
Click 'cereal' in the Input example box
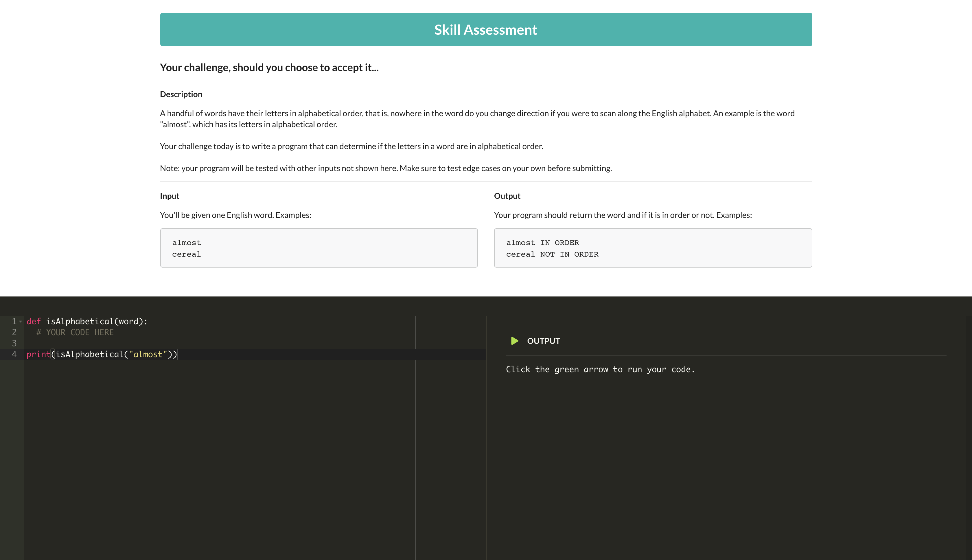186,254
